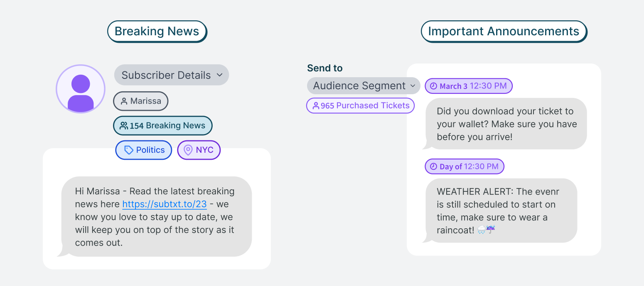
Task: Click the chevron on the Subscriber Details pill
Action: [220, 75]
